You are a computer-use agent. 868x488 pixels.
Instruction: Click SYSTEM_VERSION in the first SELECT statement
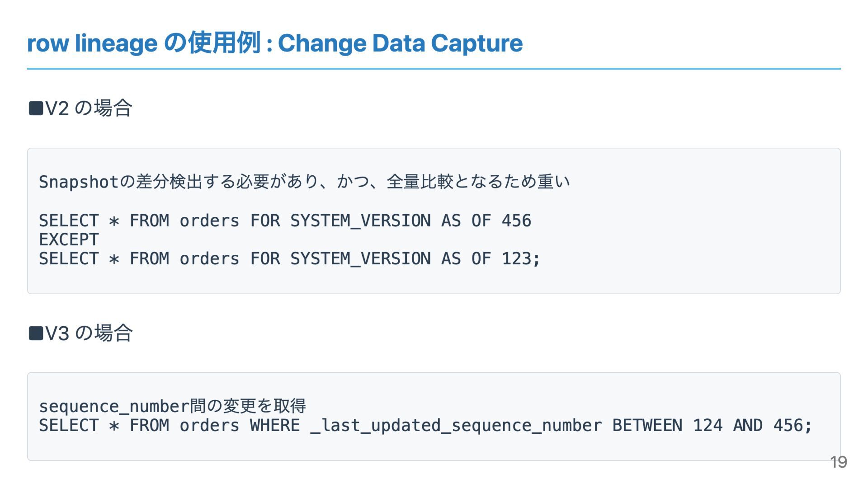click(x=360, y=221)
